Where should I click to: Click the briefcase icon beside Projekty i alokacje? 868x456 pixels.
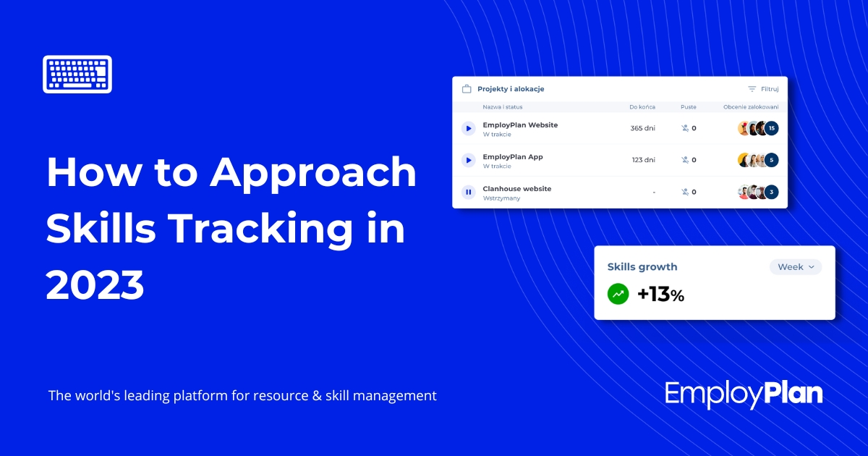[x=467, y=89]
